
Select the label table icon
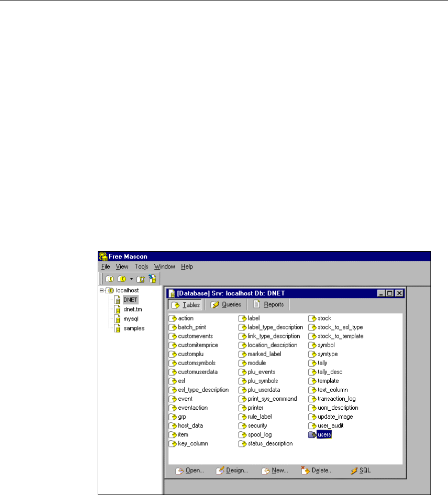tap(243, 318)
